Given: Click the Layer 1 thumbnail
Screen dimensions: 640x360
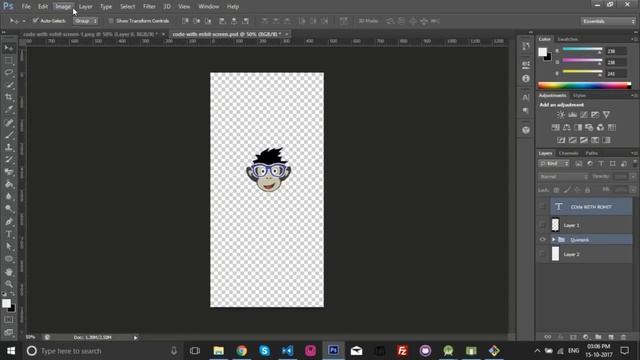Looking at the screenshot, I should pyautogui.click(x=555, y=225).
